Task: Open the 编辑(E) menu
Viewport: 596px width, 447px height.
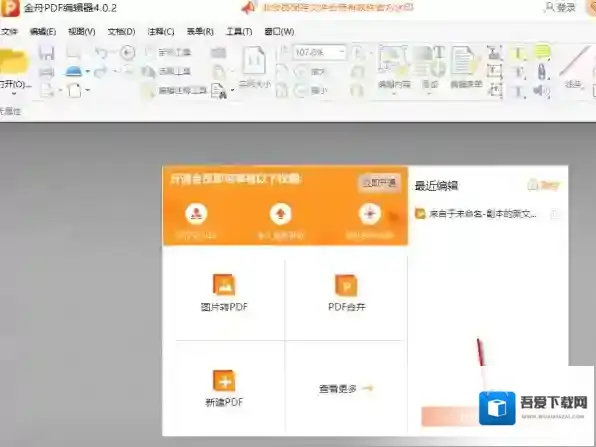Action: point(43,32)
